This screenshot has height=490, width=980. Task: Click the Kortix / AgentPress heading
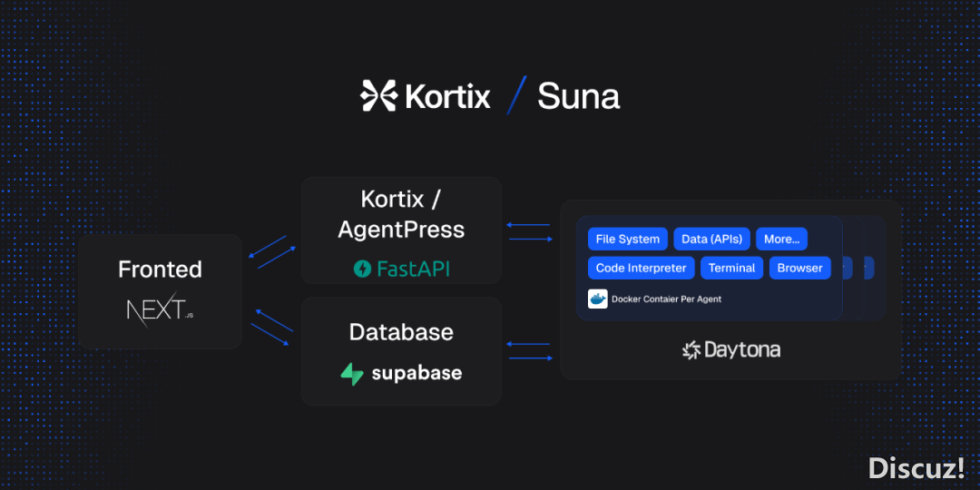tap(401, 214)
